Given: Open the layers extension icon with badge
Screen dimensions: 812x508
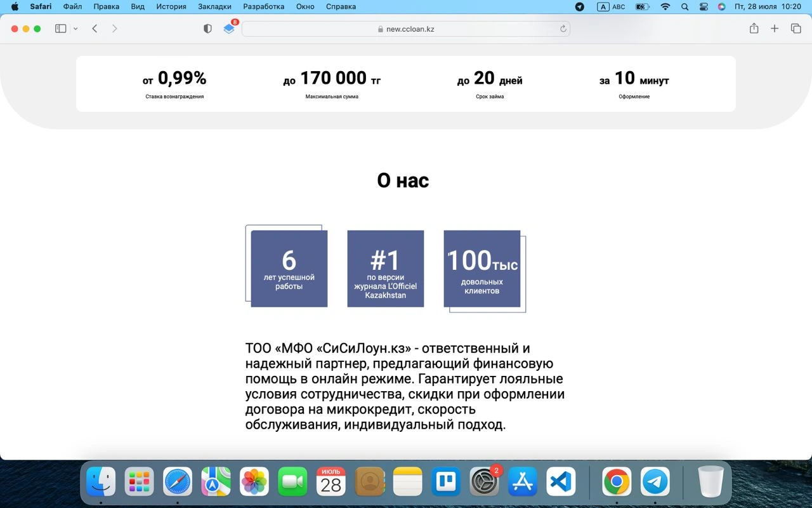Looking at the screenshot, I should click(230, 28).
